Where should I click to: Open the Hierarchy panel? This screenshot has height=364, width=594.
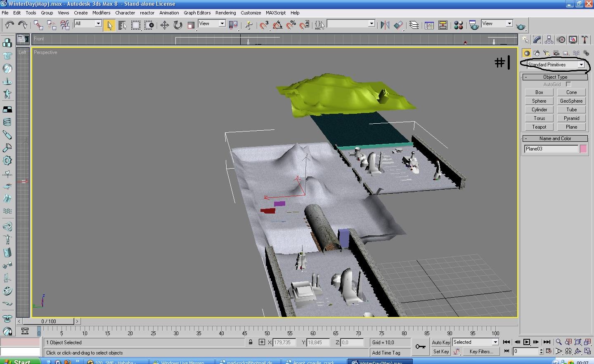tap(549, 40)
